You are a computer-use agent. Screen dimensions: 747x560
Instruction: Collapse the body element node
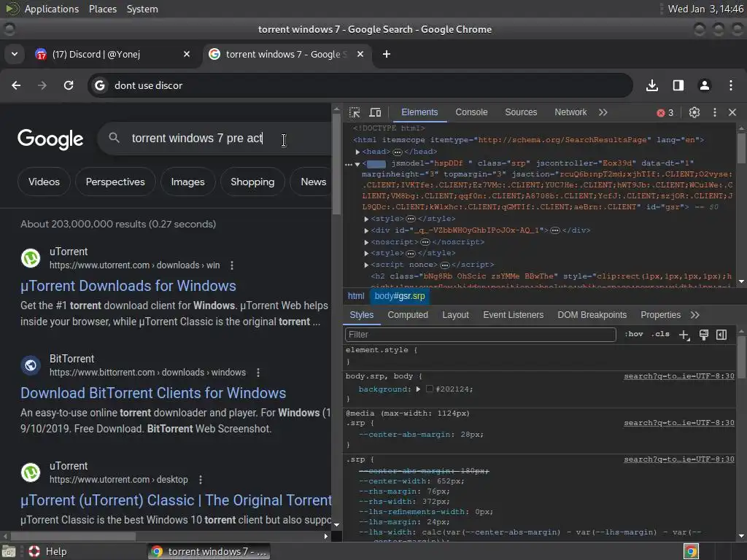[357, 164]
